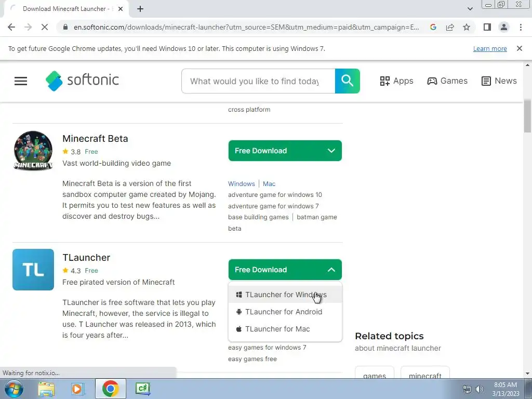Image resolution: width=532 pixels, height=399 pixels.
Task: Open the C# application taskbar icon
Action: [142, 389]
